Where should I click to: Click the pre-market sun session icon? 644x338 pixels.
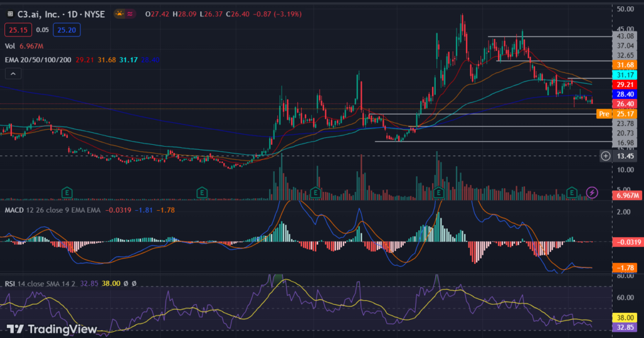click(x=119, y=14)
